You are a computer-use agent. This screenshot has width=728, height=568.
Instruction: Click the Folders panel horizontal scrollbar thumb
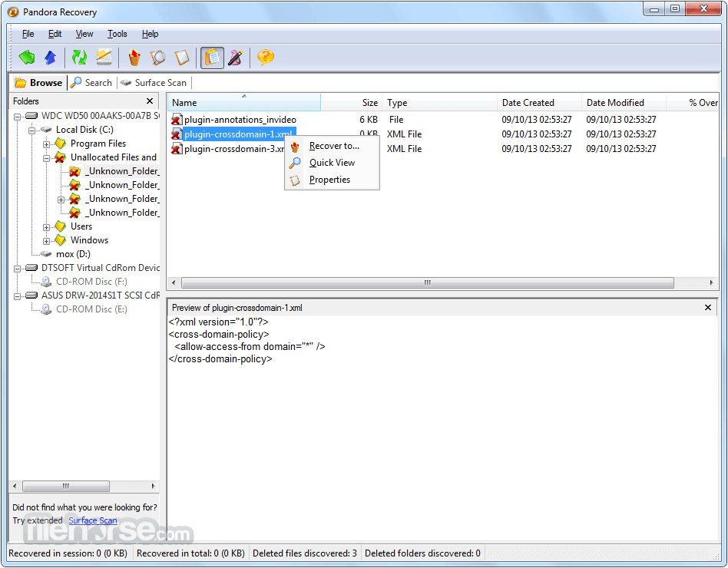click(66, 487)
